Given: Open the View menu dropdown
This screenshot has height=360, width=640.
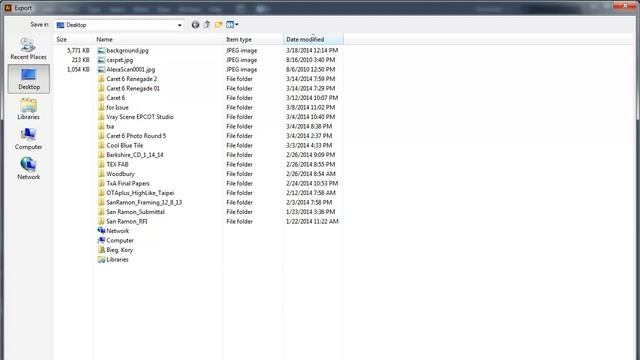Looking at the screenshot, I should click(x=232, y=25).
